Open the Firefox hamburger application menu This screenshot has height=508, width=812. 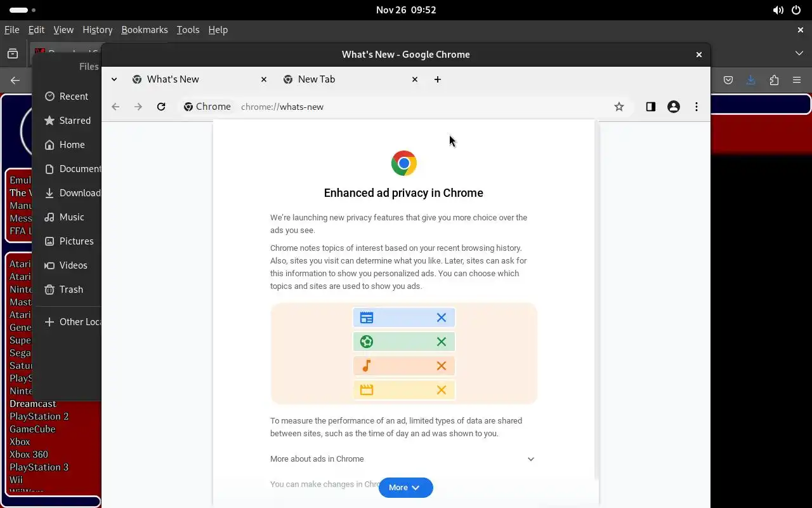[797, 80]
